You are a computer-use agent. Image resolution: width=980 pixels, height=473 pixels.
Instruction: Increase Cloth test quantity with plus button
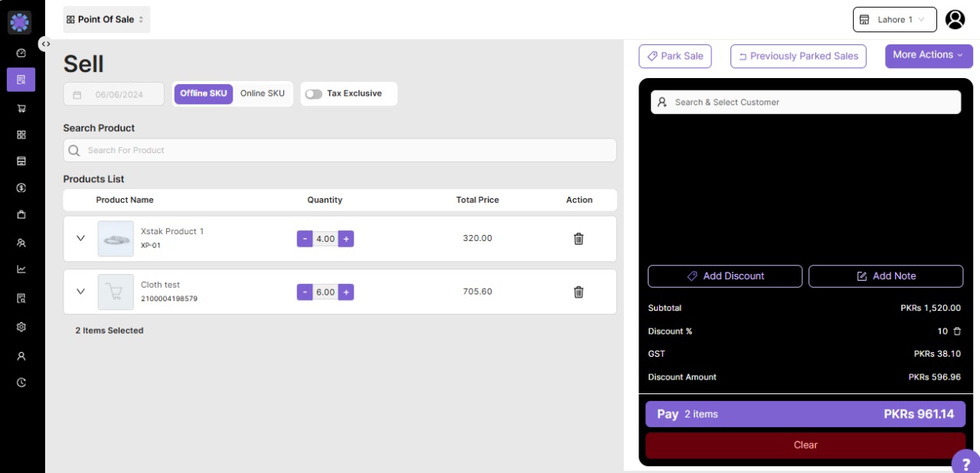pyautogui.click(x=346, y=292)
